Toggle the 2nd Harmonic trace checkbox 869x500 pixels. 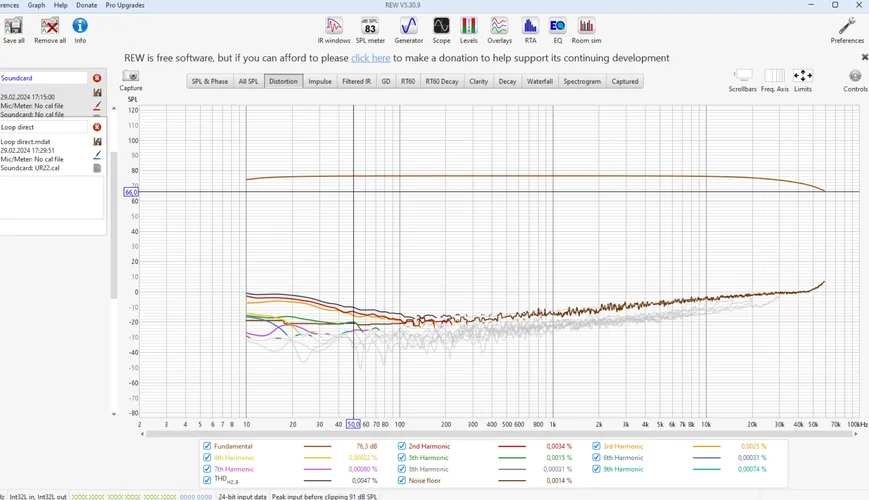tap(402, 446)
